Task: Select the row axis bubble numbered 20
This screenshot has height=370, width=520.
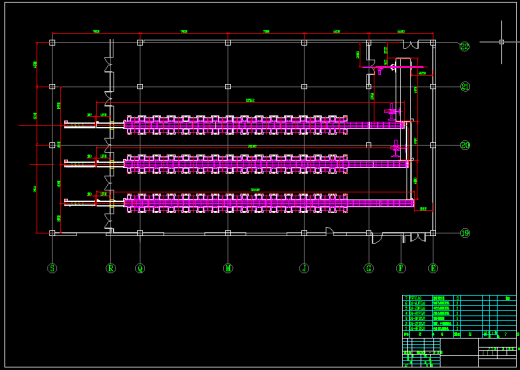Action: 465,145
